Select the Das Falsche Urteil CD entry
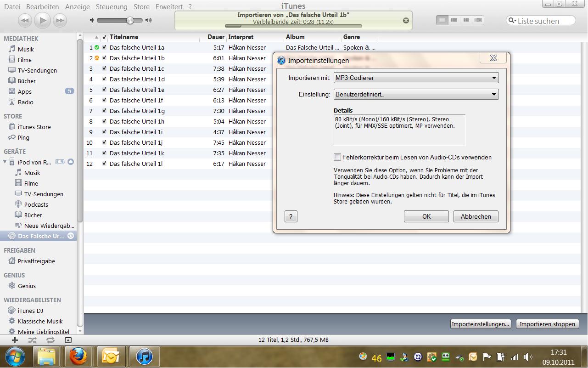588x368 pixels. (39, 236)
